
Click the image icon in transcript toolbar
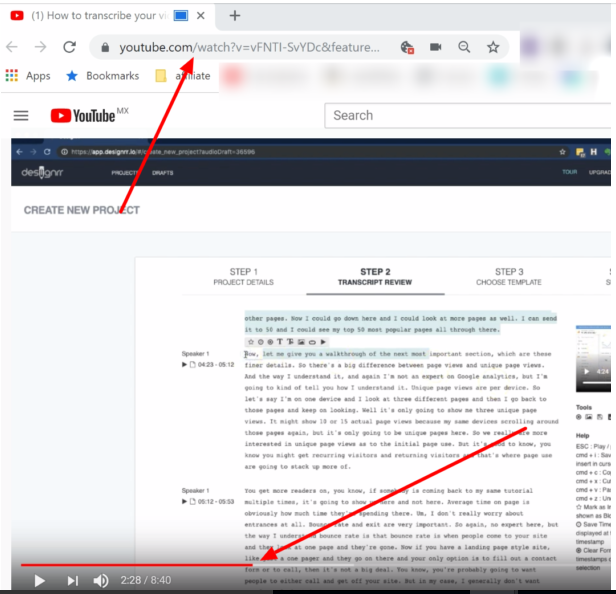pyautogui.click(x=301, y=342)
